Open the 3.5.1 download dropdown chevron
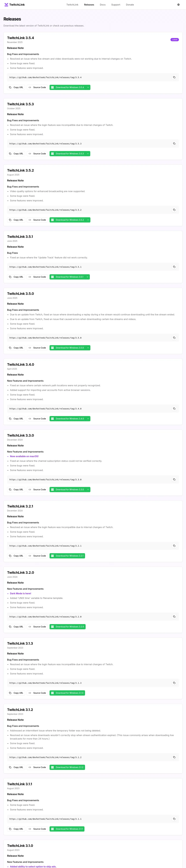 pos(88,277)
